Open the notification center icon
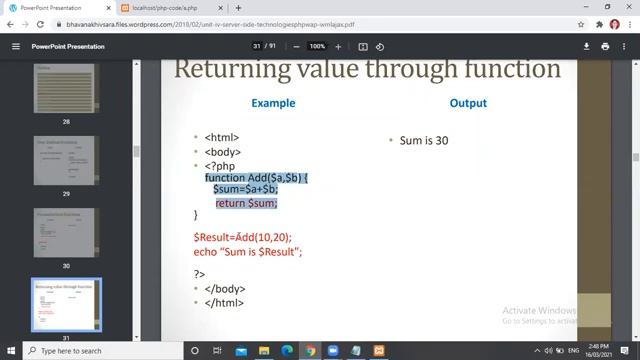Image resolution: width=640 pixels, height=360 pixels. click(x=624, y=351)
